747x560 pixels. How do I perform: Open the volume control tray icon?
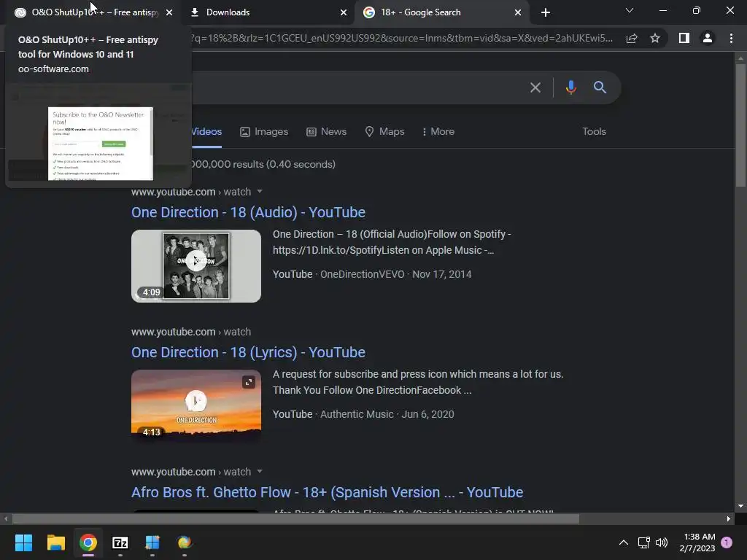(662, 542)
